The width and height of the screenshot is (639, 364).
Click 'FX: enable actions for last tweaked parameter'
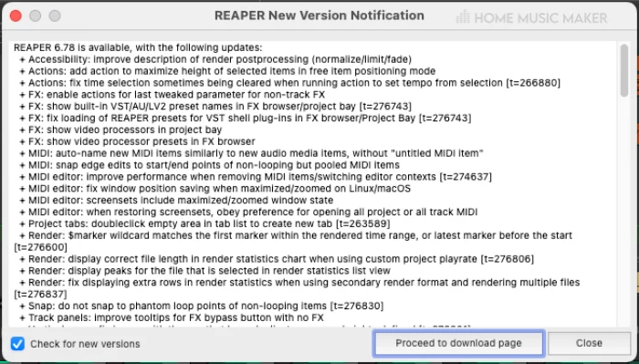(173, 95)
